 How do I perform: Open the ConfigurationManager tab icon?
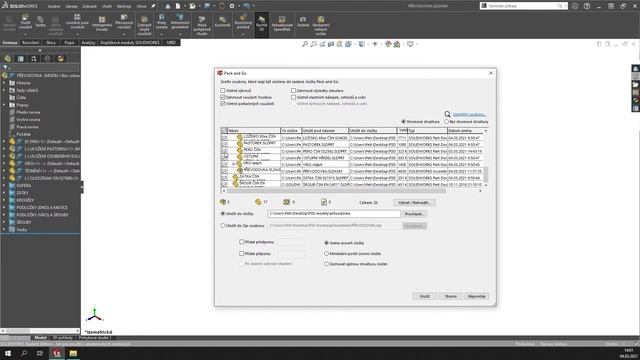pyautogui.click(x=34, y=59)
